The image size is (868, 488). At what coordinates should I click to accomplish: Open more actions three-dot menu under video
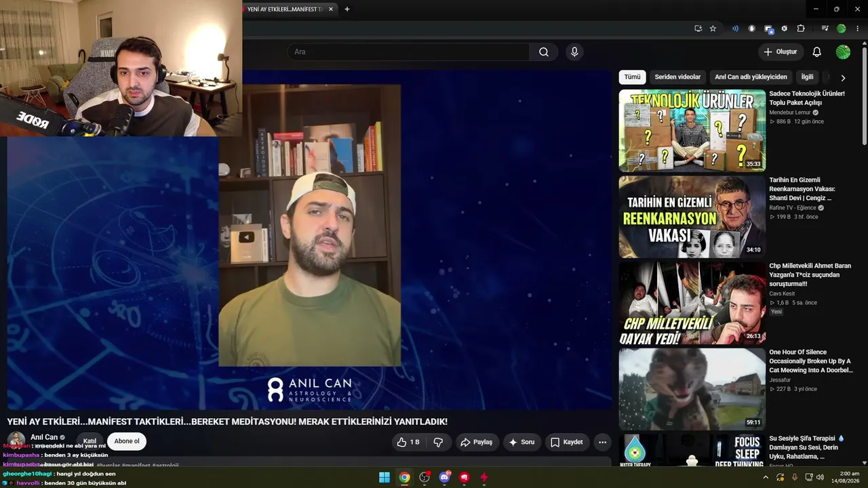point(602,442)
